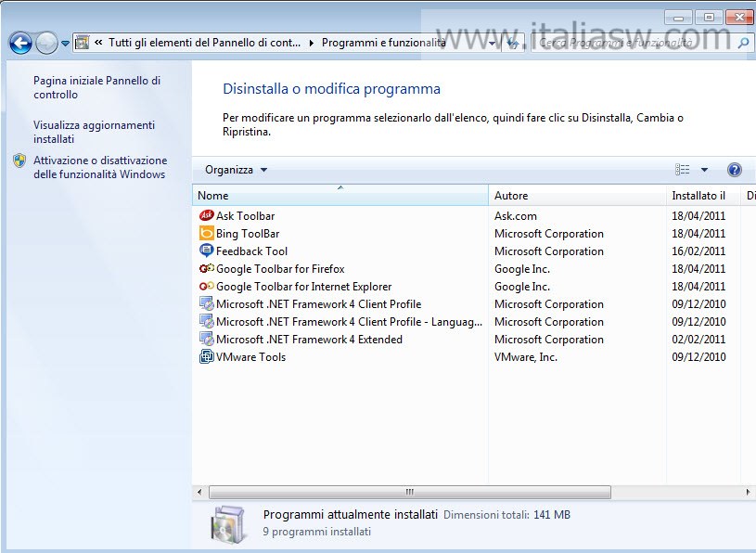This screenshot has height=553, width=756.
Task: Click the Back navigation arrow
Action: (20, 43)
